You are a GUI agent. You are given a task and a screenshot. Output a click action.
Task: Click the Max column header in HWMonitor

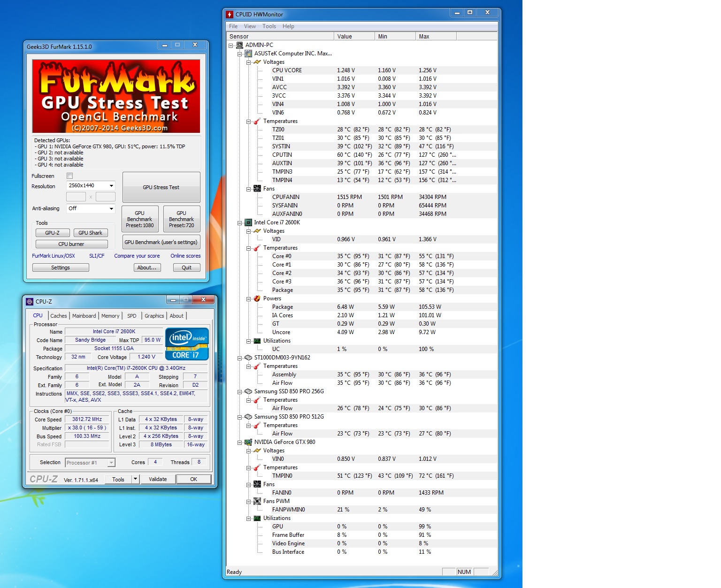point(436,36)
